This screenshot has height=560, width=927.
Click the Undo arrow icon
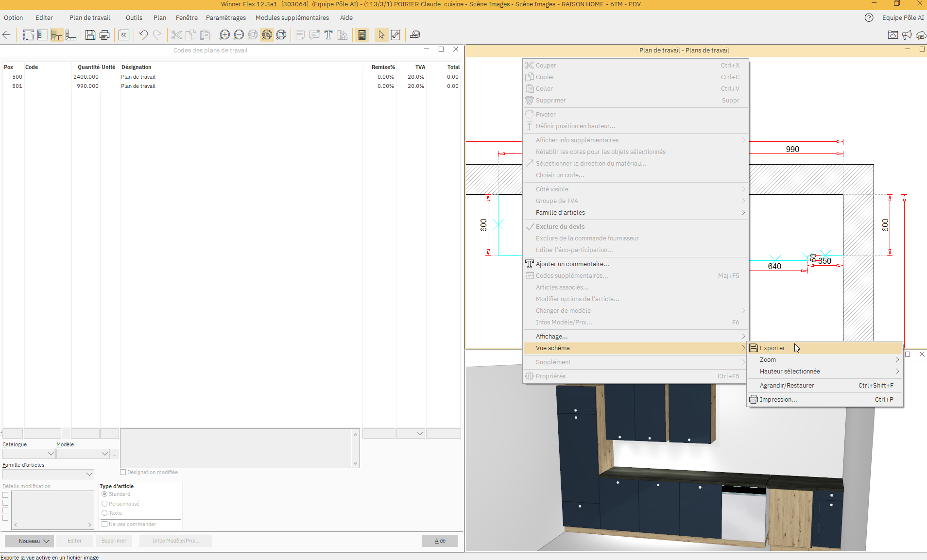143,35
